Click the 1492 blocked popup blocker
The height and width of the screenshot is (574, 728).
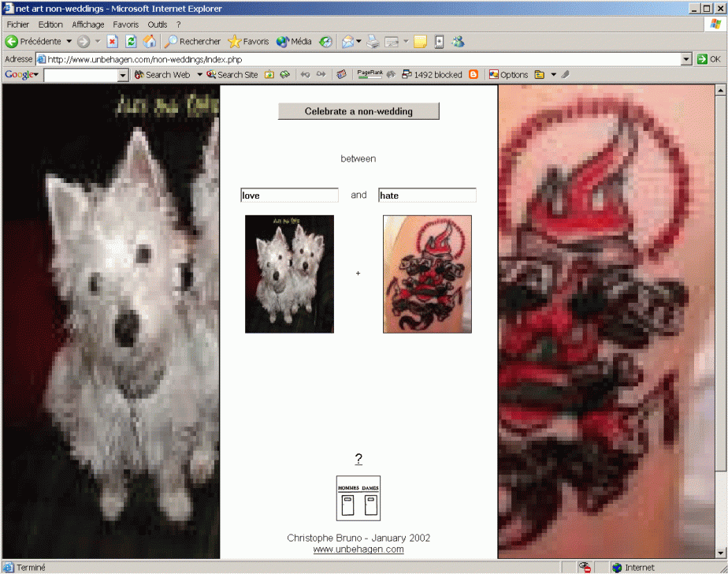tap(431, 75)
